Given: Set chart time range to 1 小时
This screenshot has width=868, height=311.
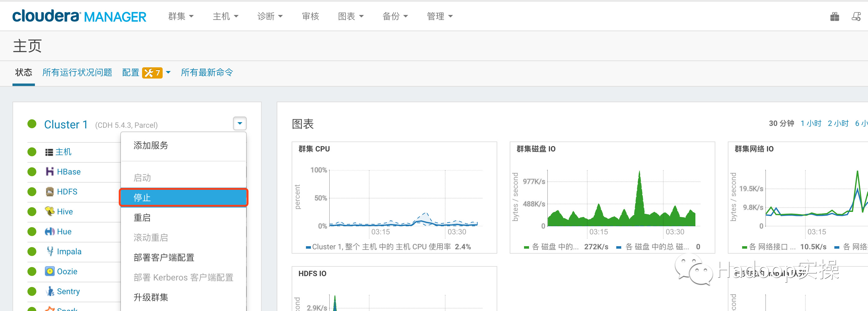Looking at the screenshot, I should [811, 123].
